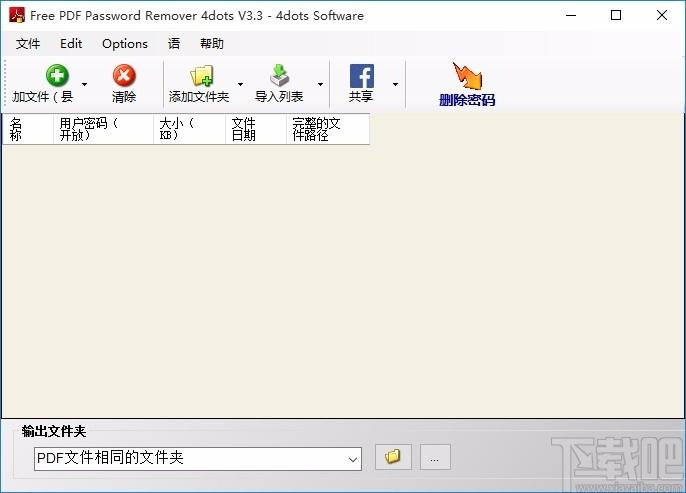Open the Edit menu
The height and width of the screenshot is (493, 686).
pyautogui.click(x=71, y=43)
